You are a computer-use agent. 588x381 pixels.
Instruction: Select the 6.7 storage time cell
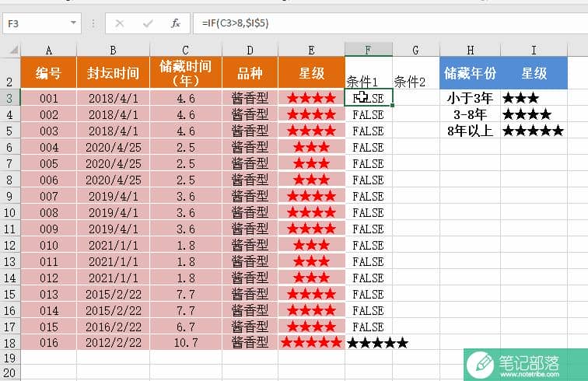click(x=186, y=327)
